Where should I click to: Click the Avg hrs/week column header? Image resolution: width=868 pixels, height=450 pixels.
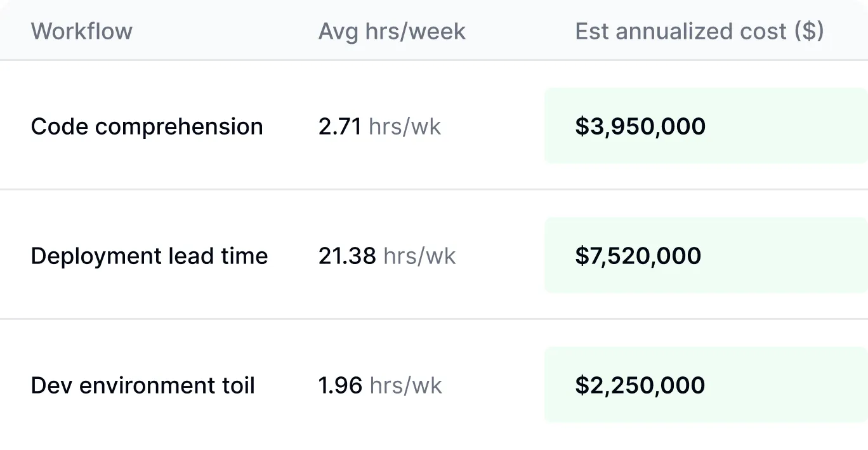click(x=391, y=31)
